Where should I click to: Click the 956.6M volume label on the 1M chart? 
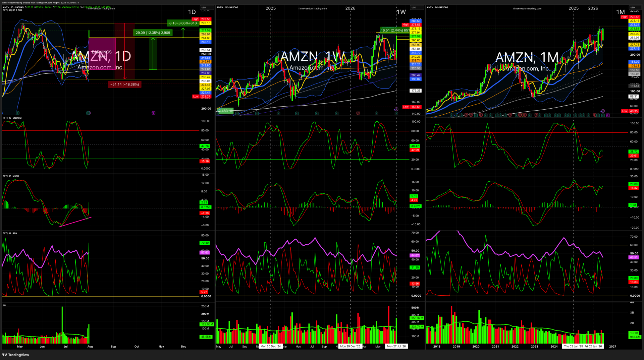635,337
